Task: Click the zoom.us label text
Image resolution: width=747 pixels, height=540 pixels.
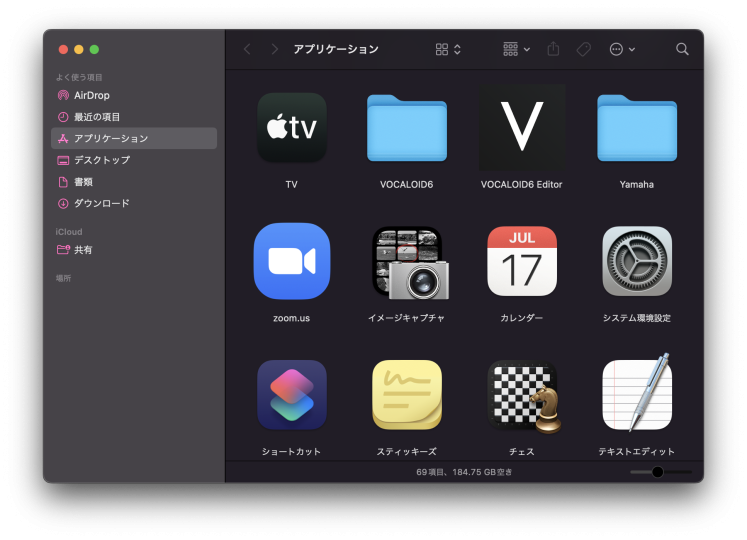Action: coord(292,318)
